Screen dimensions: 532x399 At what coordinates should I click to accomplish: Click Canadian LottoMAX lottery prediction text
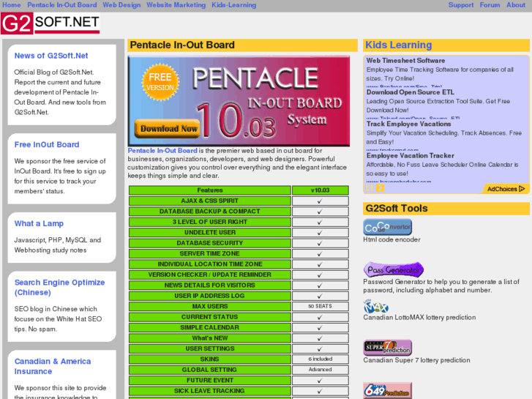419,317
